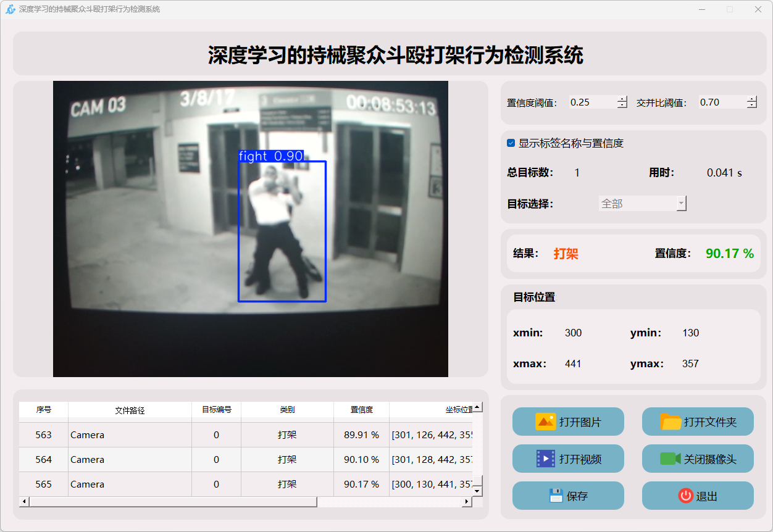Toggle the 显示标签名称与置信度 checkbox
The width and height of the screenshot is (773, 532).
pyautogui.click(x=511, y=143)
